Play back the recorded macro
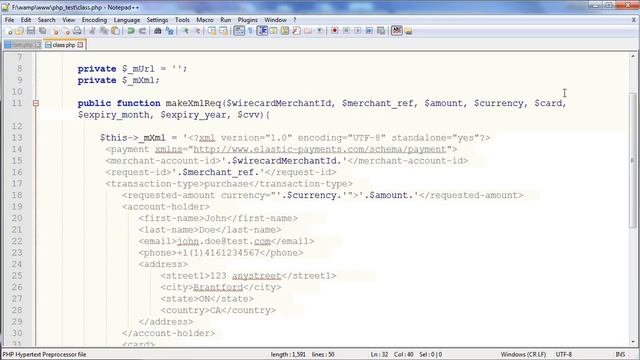 coord(358,31)
